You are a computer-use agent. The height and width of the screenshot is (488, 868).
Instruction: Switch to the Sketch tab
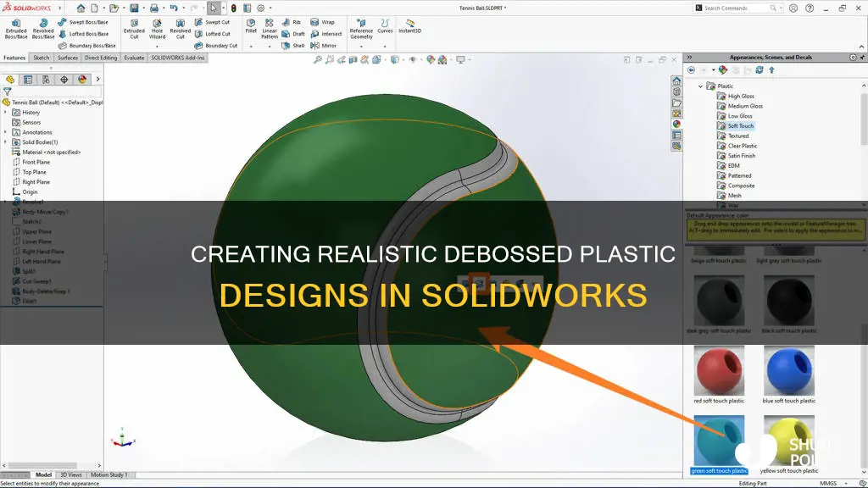(41, 58)
